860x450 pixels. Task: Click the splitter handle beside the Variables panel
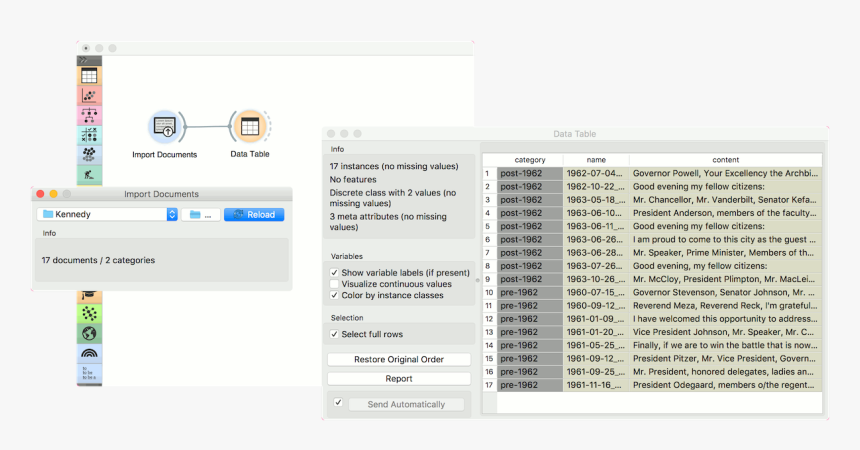(478, 280)
